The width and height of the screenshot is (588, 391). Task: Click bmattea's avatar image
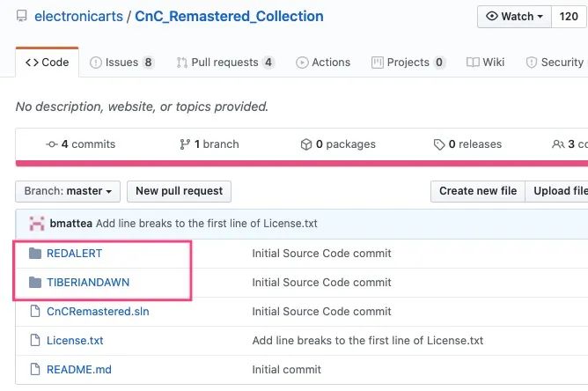click(37, 224)
